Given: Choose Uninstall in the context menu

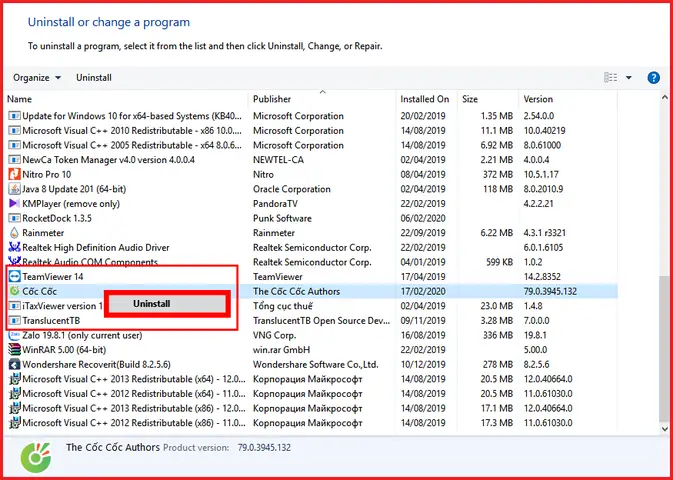Looking at the screenshot, I should coord(165,304).
